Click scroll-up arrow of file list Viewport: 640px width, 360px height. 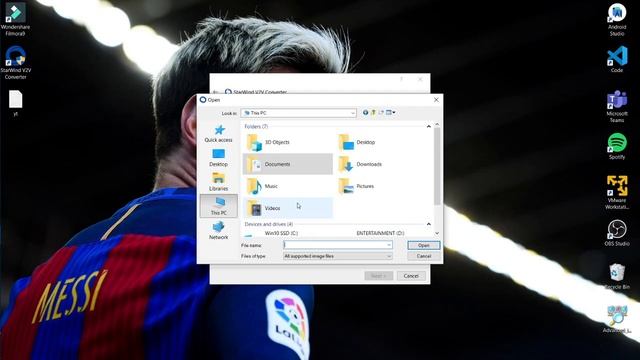(x=437, y=124)
